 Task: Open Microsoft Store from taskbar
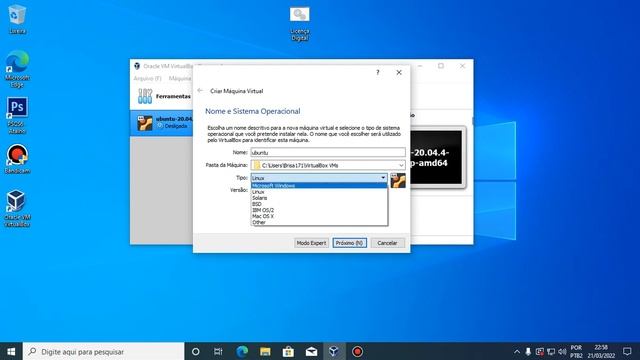(x=288, y=351)
